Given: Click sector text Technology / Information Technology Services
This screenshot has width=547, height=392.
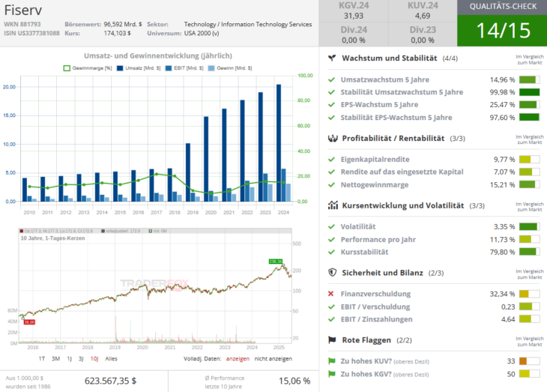Looking at the screenshot, I should 248,24.
